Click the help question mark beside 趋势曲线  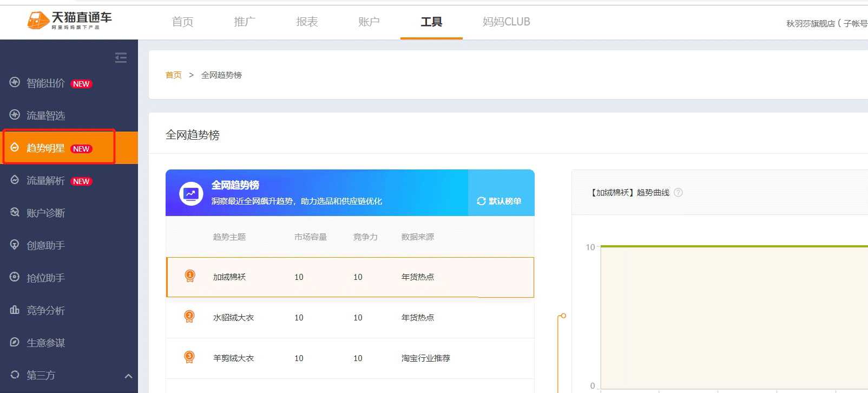(x=678, y=193)
